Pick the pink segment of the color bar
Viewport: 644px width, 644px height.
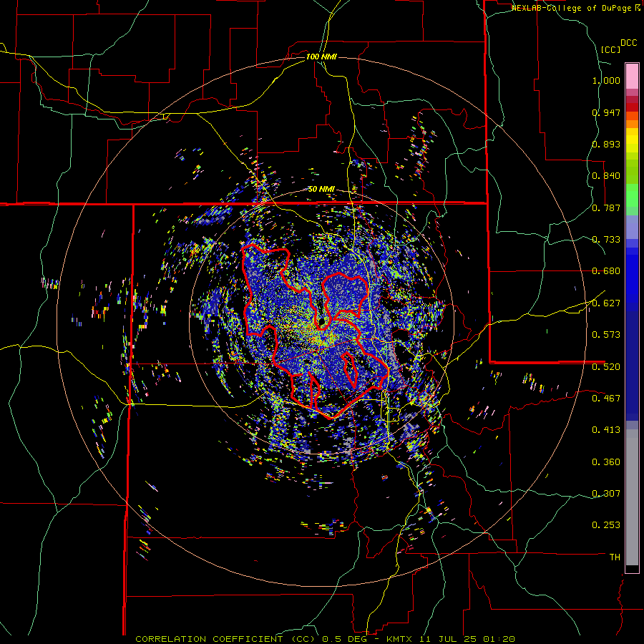coord(632,76)
